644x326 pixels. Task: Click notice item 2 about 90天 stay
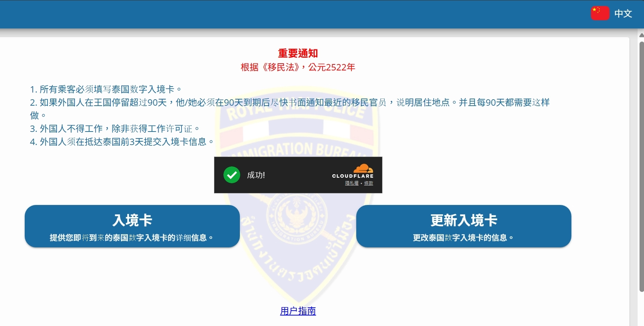coord(290,103)
